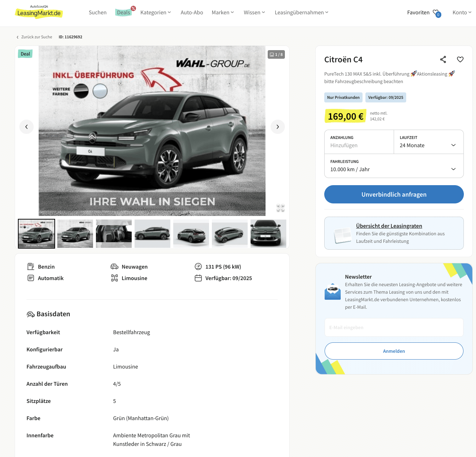Select the first gallery thumbnail

click(37, 234)
